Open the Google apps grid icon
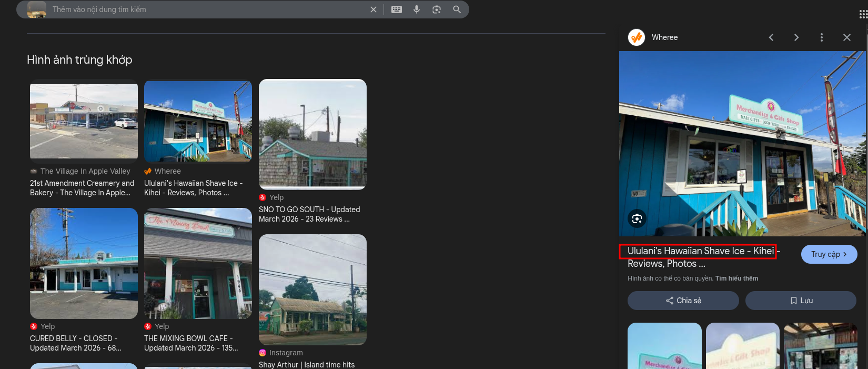868x369 pixels. point(863,14)
